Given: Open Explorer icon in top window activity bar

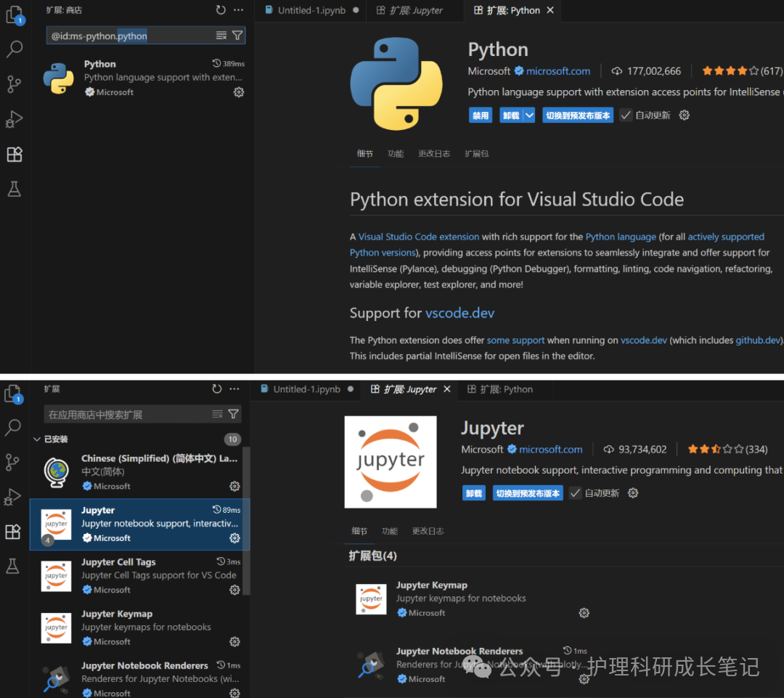Looking at the screenshot, I should 15,15.
